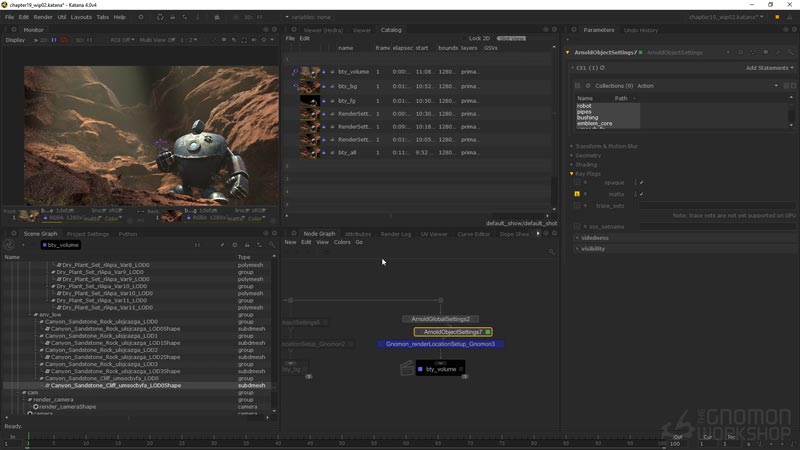Click the Display menu in Monitor
Image resolution: width=800 pixels, height=450 pixels.
point(15,40)
